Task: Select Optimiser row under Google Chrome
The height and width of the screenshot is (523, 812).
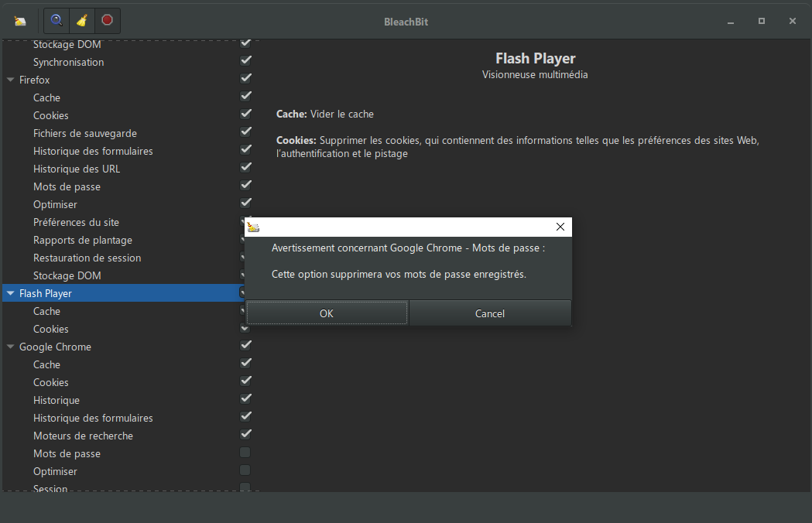Action: coord(55,471)
